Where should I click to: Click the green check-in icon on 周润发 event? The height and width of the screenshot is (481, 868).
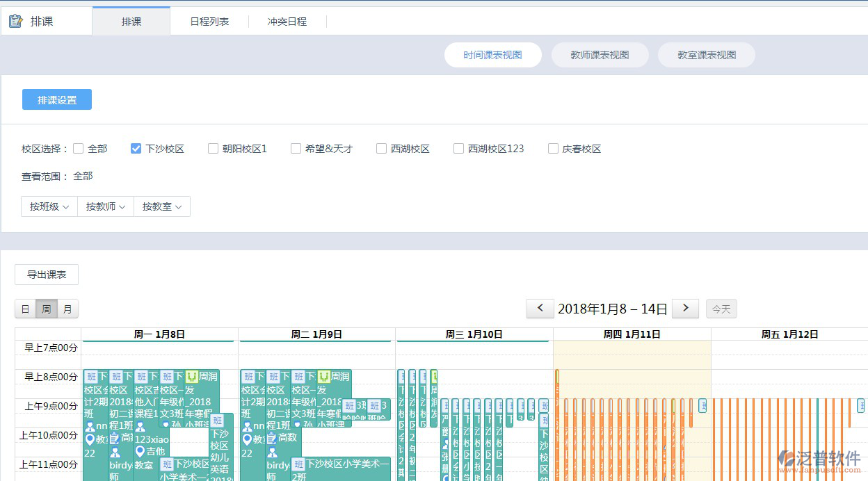tap(193, 377)
